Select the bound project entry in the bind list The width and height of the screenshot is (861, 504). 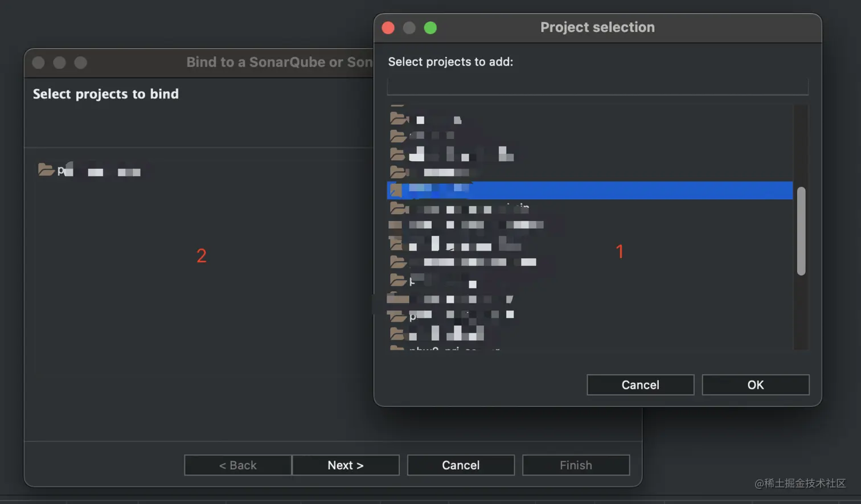click(91, 170)
